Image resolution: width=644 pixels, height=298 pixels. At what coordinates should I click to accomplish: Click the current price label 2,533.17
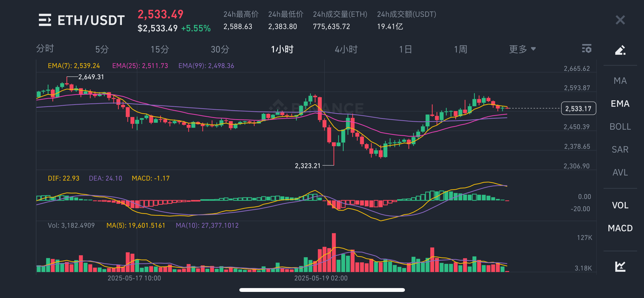point(578,109)
